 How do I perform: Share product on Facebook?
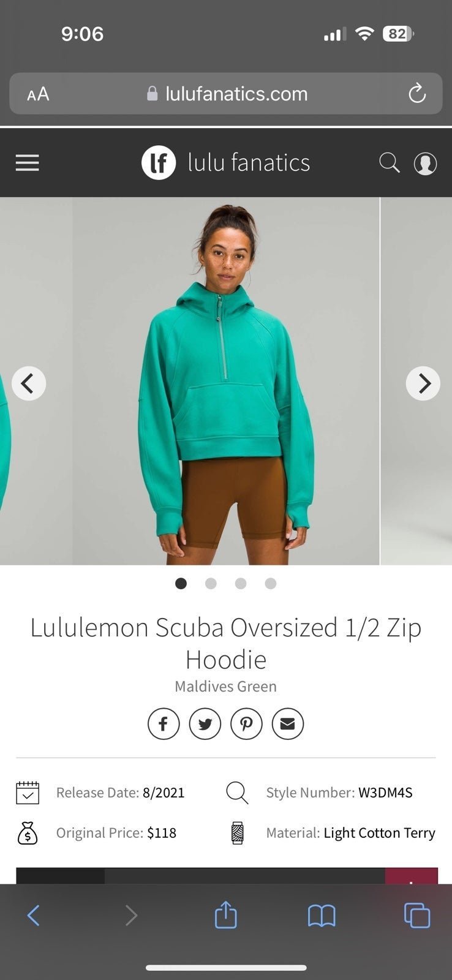(x=164, y=724)
